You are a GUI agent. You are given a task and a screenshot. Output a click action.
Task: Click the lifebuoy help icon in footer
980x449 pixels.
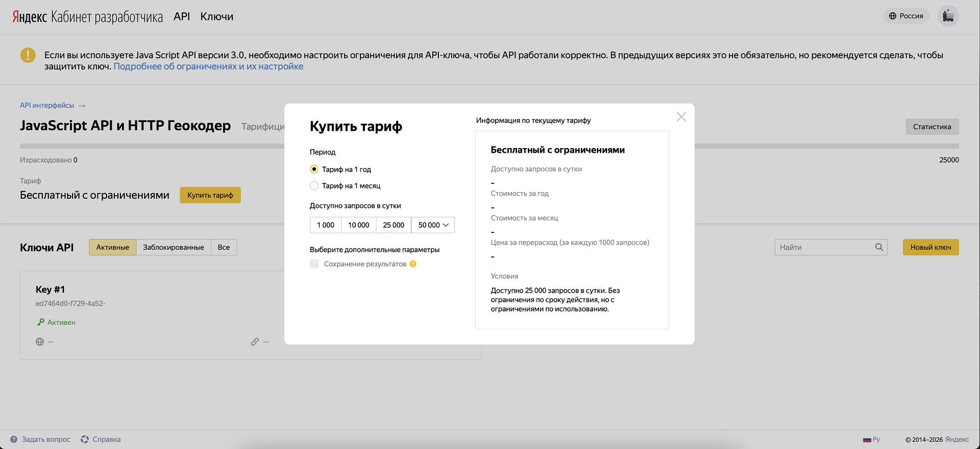coord(85,439)
